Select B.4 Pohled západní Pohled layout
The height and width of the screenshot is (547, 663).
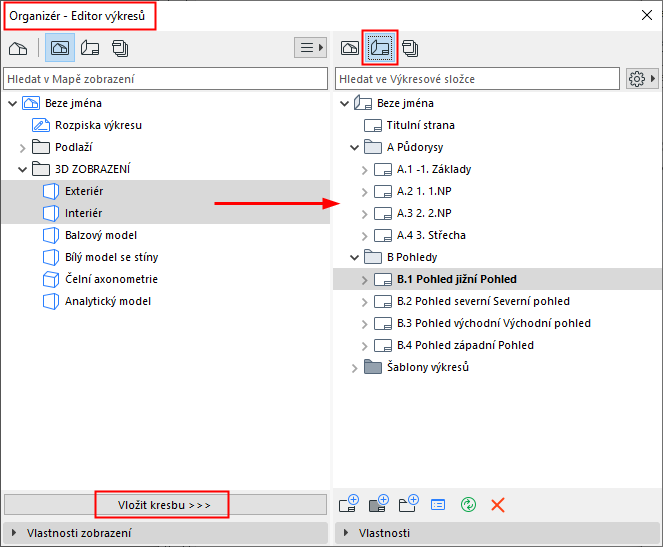click(x=465, y=345)
